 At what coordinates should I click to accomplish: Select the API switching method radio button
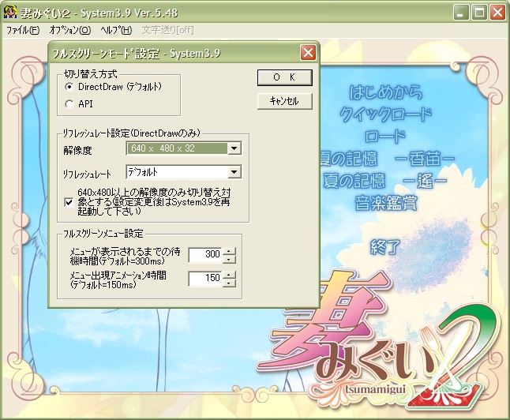69,104
